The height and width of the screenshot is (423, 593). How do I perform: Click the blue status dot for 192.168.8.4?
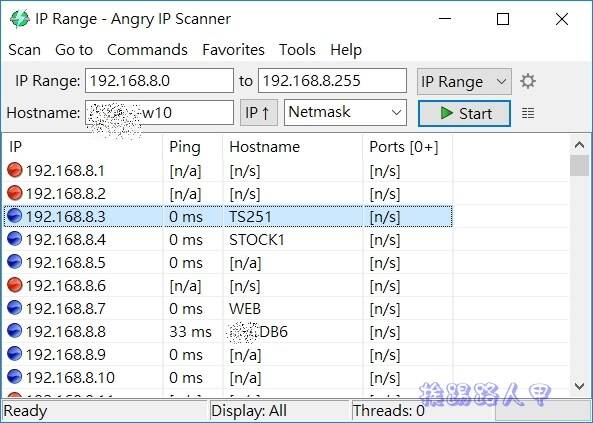[x=15, y=239]
